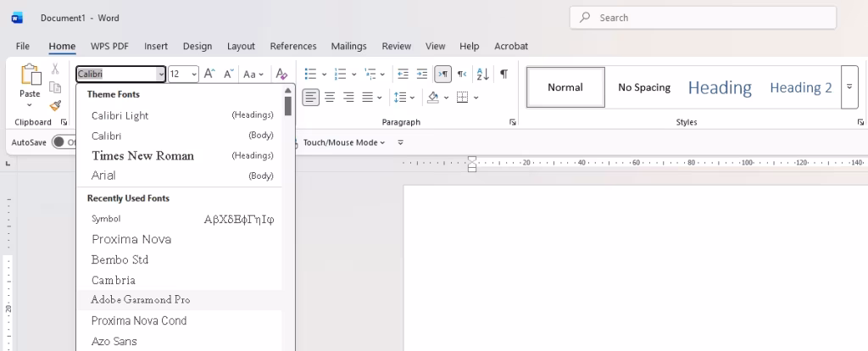Image resolution: width=868 pixels, height=351 pixels.
Task: Open the Styles pane launcher
Action: (860, 122)
